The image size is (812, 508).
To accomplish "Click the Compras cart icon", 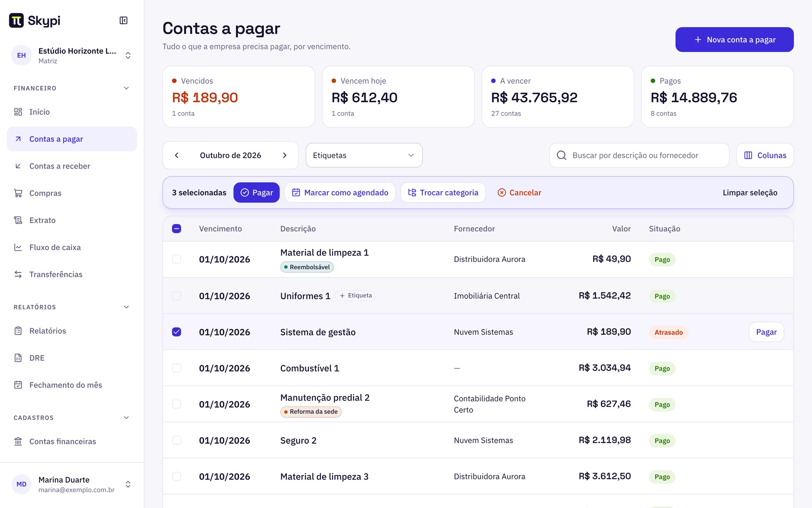I will point(18,193).
